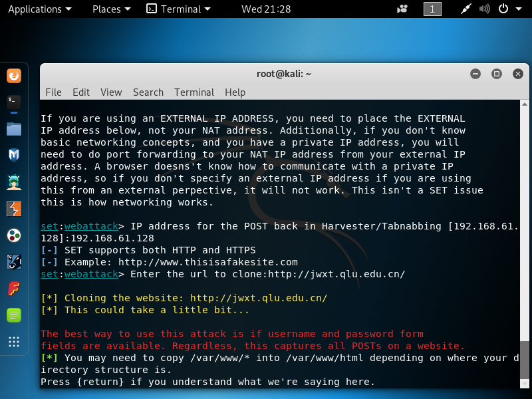The height and width of the screenshot is (399, 532).
Task: Open the Terminal menu in menu bar
Action: point(194,92)
